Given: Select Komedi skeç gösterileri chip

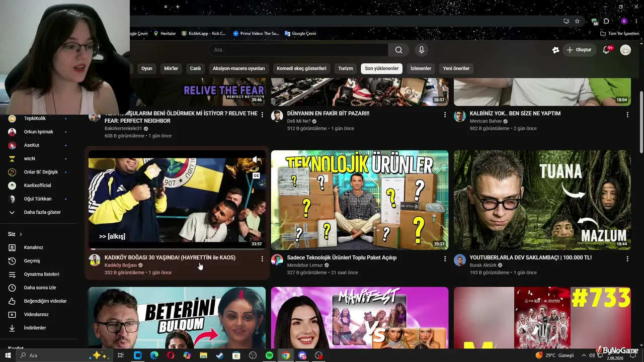Looking at the screenshot, I should (x=301, y=68).
